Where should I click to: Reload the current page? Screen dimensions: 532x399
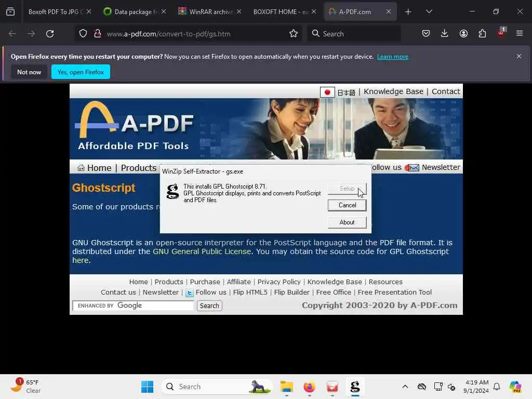pos(50,34)
